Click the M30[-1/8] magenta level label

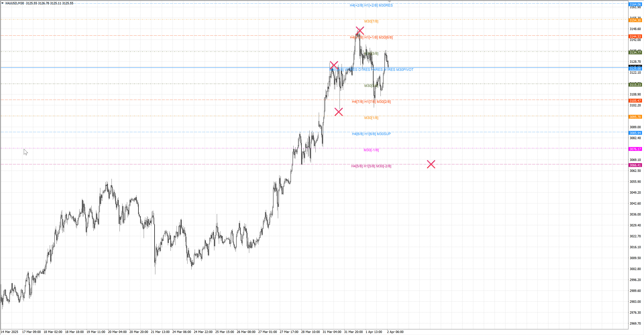(371, 150)
